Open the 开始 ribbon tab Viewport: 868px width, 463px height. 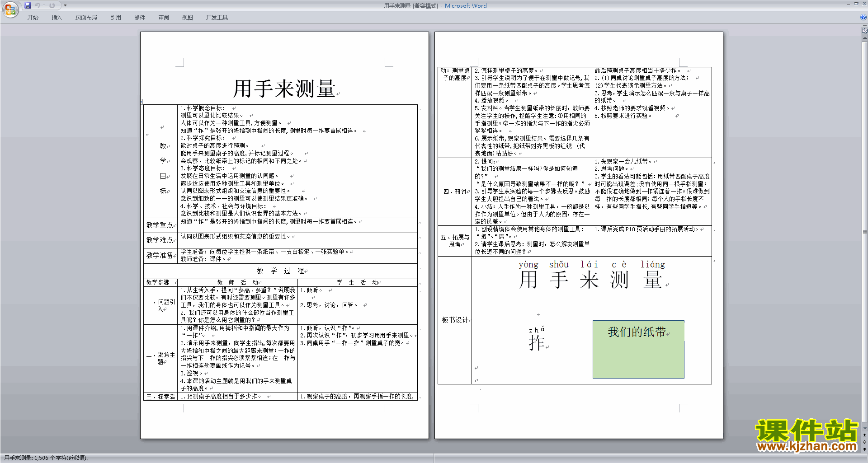(x=33, y=17)
